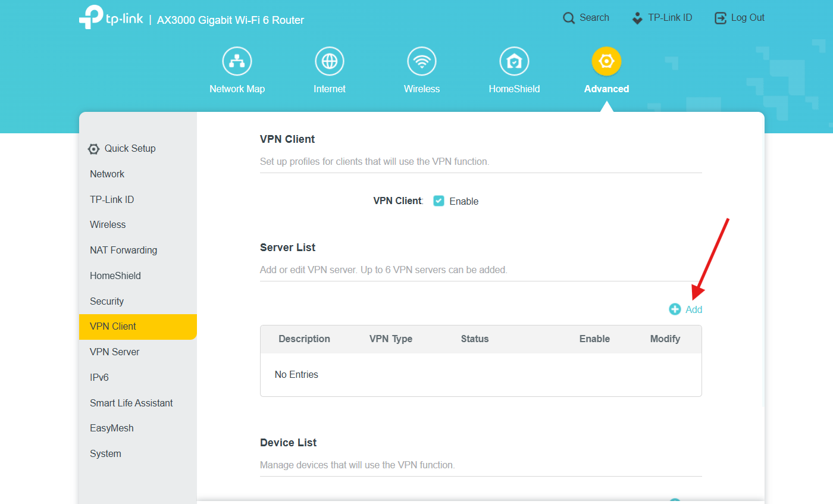Viewport: 833px width, 504px height.
Task: Open the Wireless Wi-Fi icon
Action: pos(422,61)
